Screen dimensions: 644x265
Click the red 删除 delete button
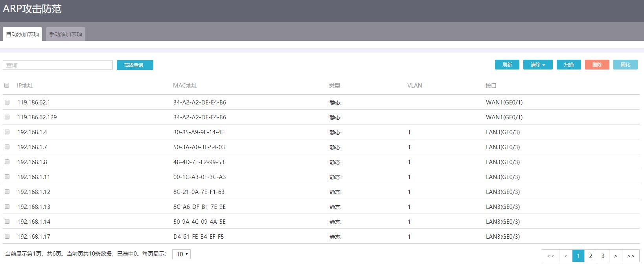tap(597, 65)
